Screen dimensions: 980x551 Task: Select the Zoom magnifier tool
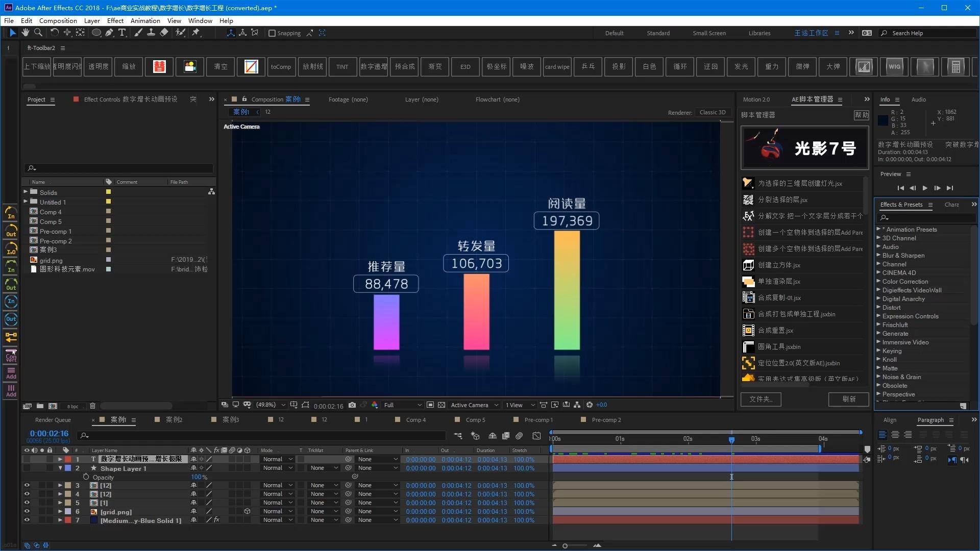pos(38,33)
